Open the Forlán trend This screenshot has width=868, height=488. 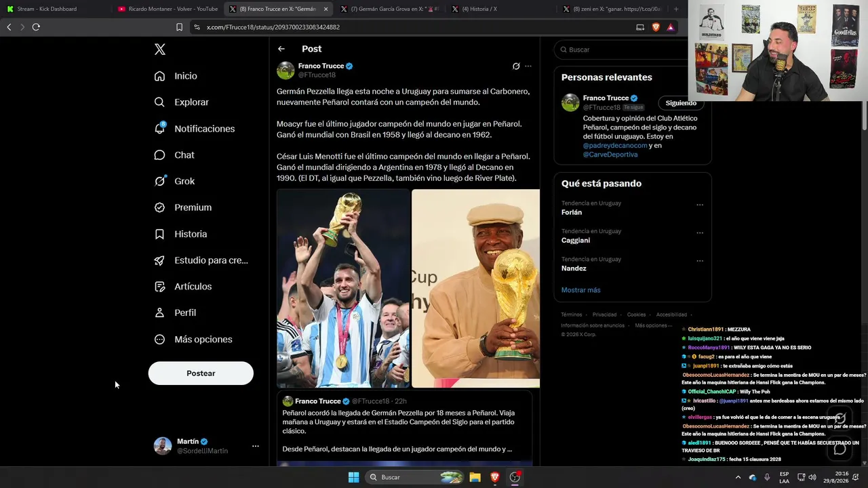click(572, 212)
